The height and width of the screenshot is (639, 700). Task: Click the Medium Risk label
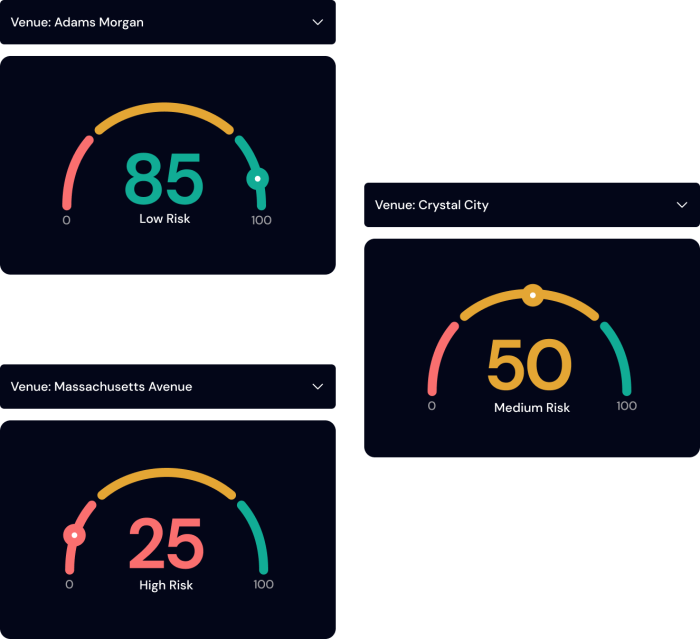coord(532,407)
